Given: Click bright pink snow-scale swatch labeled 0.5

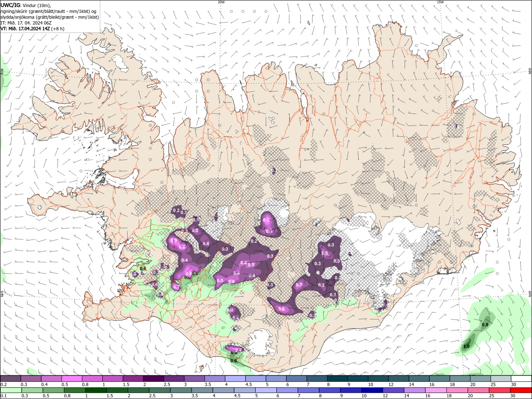Looking at the screenshot, I should click(x=72, y=379).
